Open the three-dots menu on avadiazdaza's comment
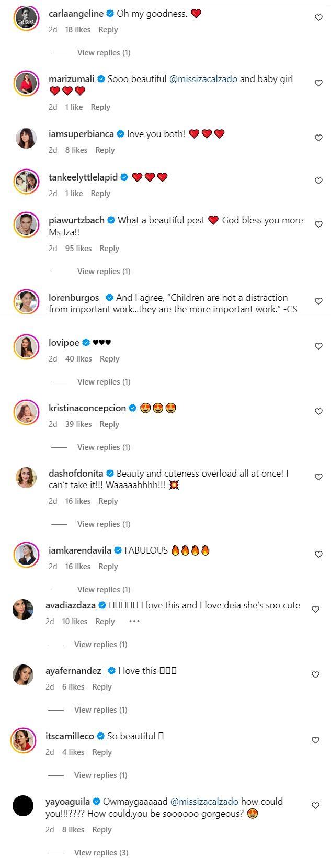Viewport: 331px width, 868px height. tap(134, 621)
